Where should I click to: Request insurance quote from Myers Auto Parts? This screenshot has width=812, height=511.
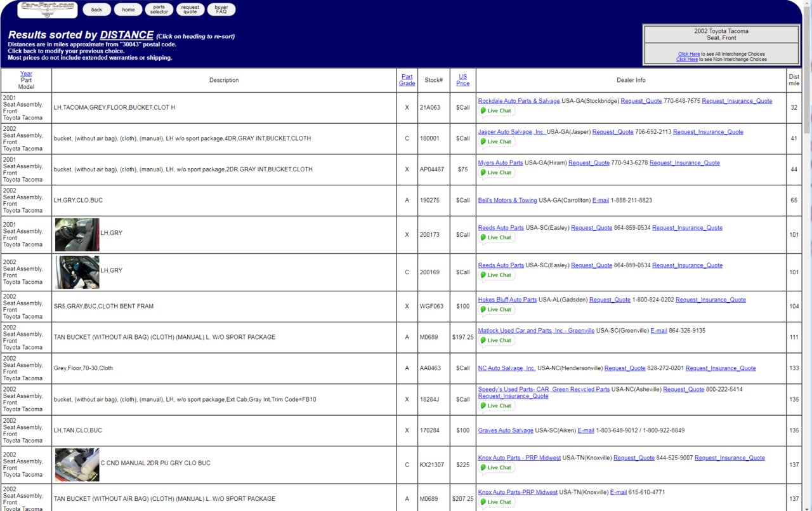click(684, 163)
